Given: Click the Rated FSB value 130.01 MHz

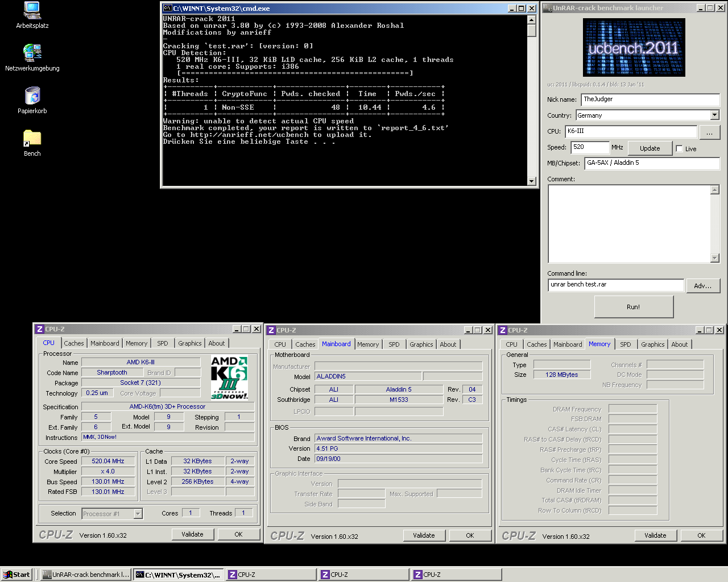Looking at the screenshot, I should click(108, 492).
